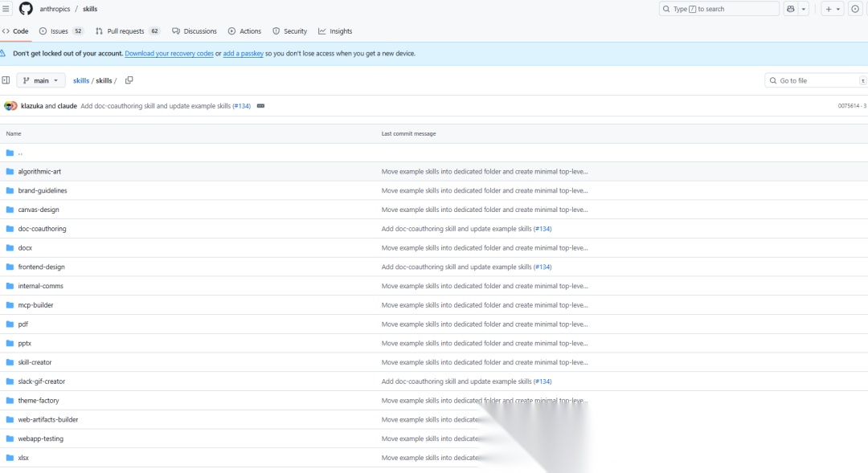This screenshot has height=473, width=868.
Task: Switch to the Security tab
Action: 289,31
